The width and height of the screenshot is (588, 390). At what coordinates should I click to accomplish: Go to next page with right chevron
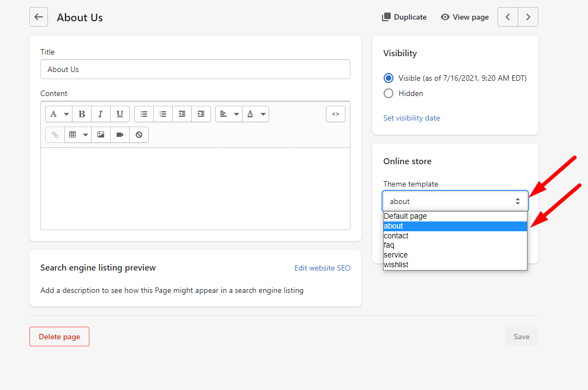pos(528,17)
